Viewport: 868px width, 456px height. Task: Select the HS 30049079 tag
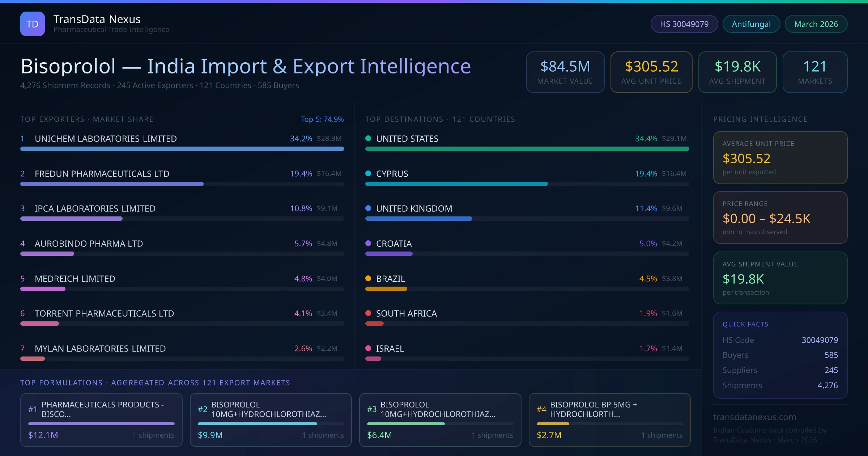(684, 24)
